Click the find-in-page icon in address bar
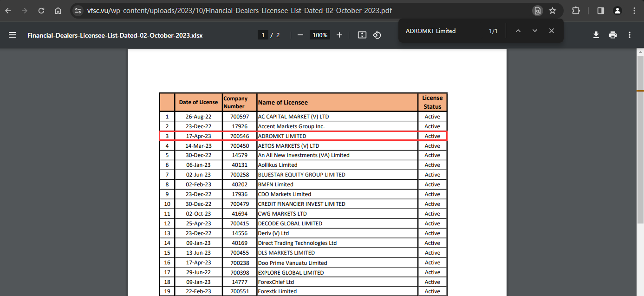Viewport: 644px width, 296px height. coord(537,11)
